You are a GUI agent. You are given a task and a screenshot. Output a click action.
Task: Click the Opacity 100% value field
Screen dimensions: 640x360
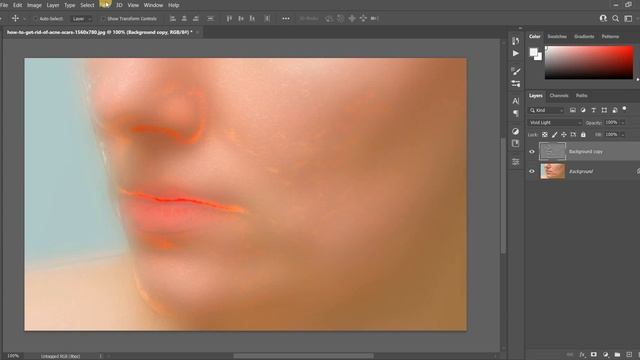click(611, 122)
